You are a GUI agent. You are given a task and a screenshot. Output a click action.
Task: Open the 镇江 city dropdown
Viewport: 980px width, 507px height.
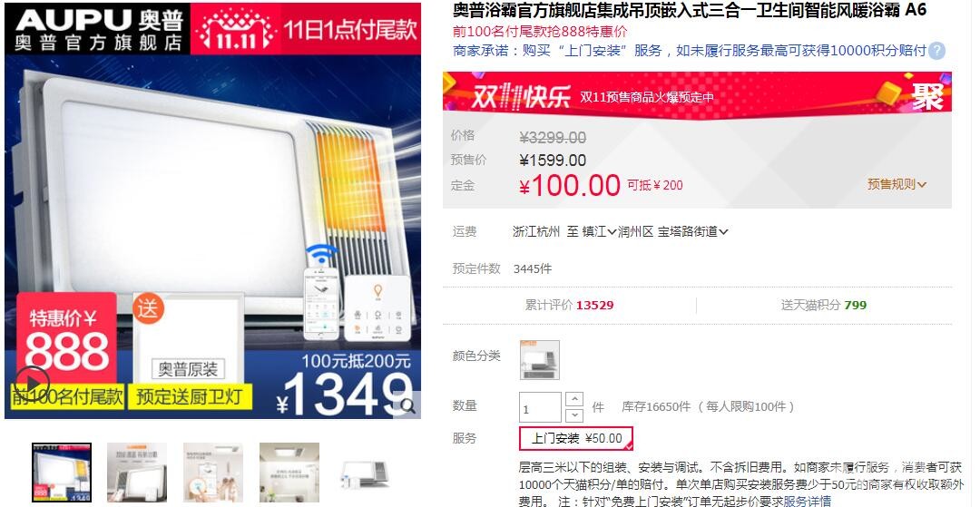[x=600, y=231]
